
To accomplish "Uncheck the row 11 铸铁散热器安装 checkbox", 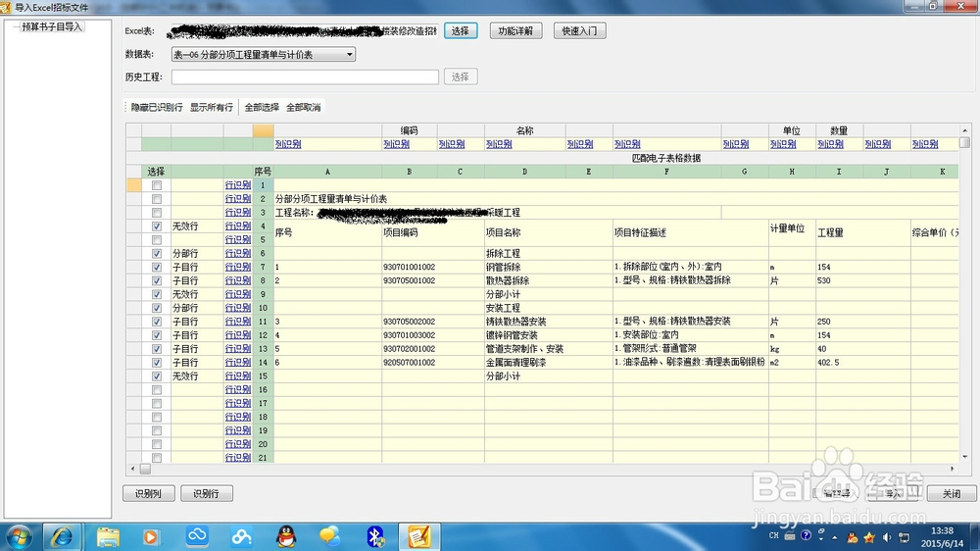I will click(156, 322).
